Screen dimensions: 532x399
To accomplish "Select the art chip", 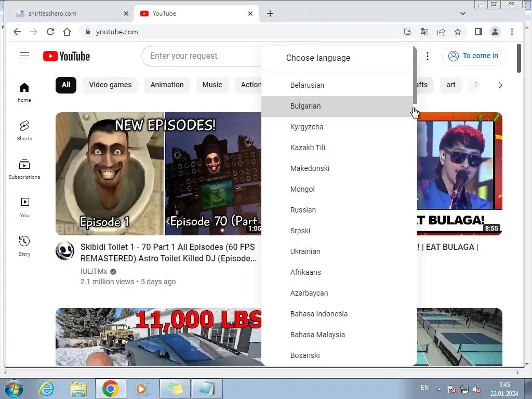I will pyautogui.click(x=450, y=85).
